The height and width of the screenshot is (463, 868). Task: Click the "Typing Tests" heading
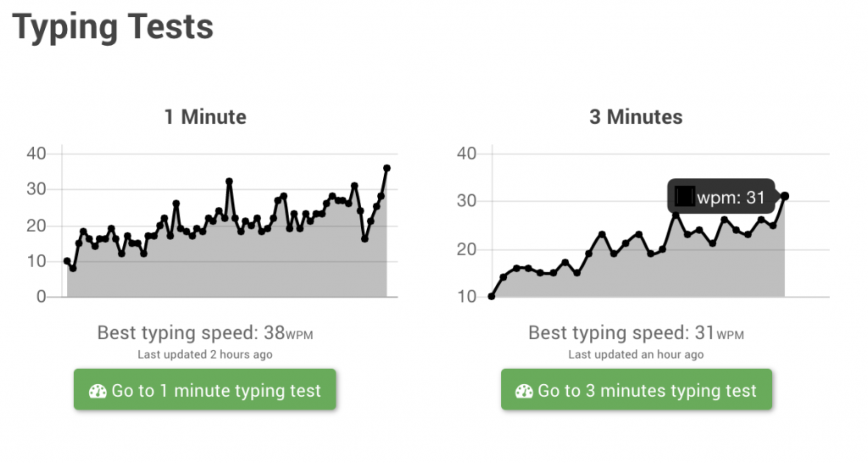[x=113, y=27]
